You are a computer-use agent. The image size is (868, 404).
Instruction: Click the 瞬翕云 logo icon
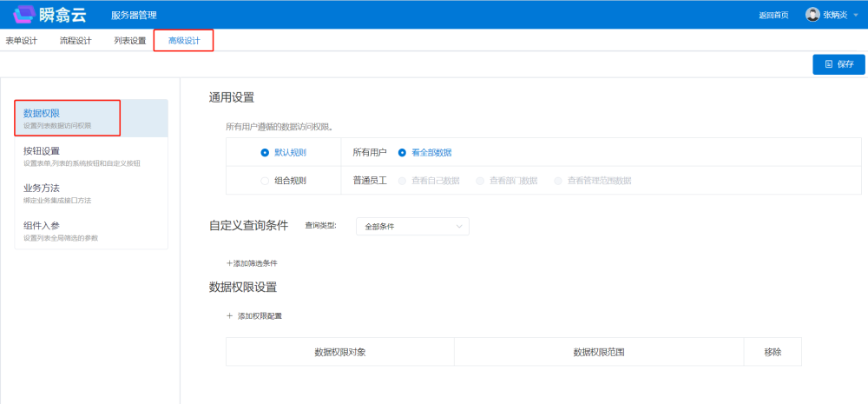point(23,14)
